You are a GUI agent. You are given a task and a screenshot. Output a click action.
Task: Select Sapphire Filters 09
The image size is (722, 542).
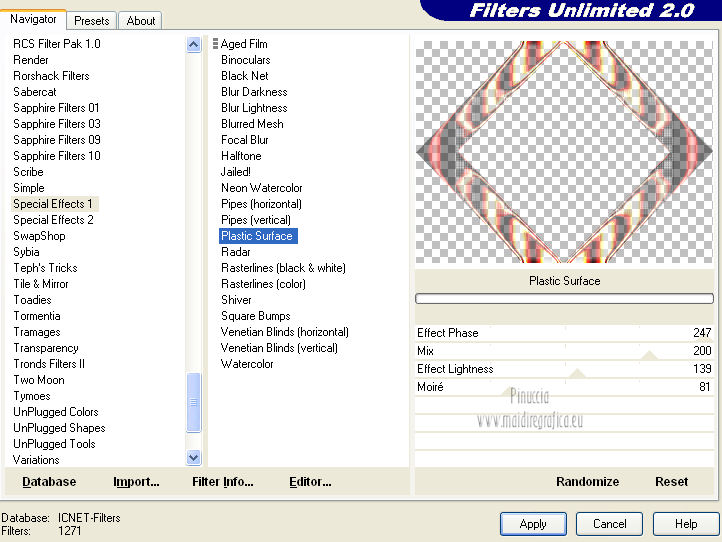coord(57,140)
